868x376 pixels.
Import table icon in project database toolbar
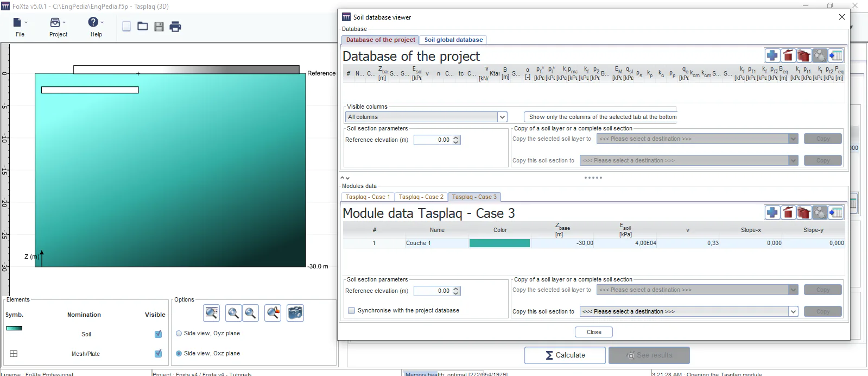click(x=836, y=55)
